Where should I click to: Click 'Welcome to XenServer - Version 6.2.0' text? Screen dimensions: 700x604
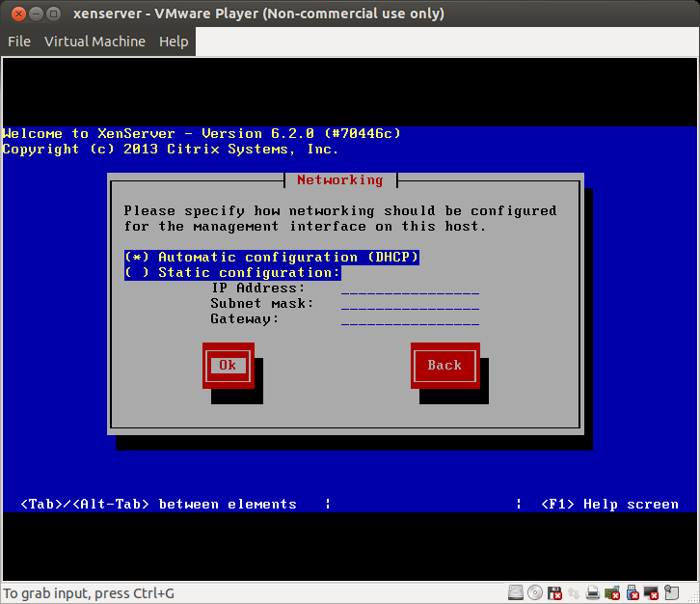(202, 133)
